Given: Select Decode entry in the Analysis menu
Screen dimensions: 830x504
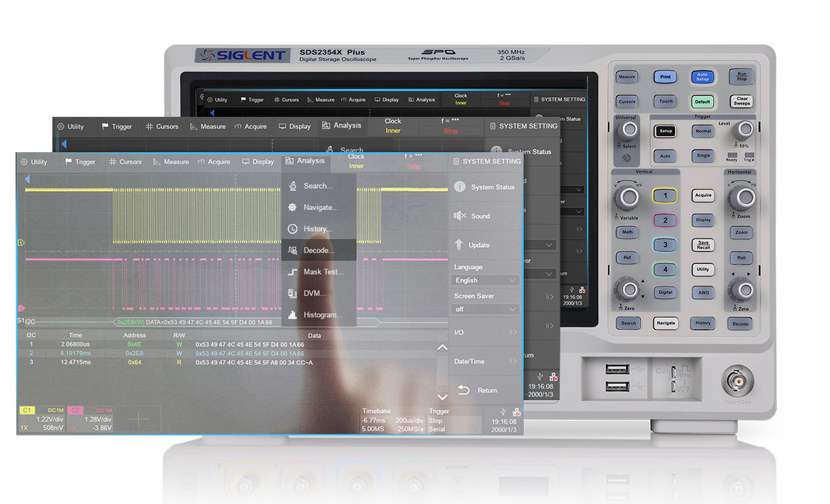Looking at the screenshot, I should coord(319,251).
